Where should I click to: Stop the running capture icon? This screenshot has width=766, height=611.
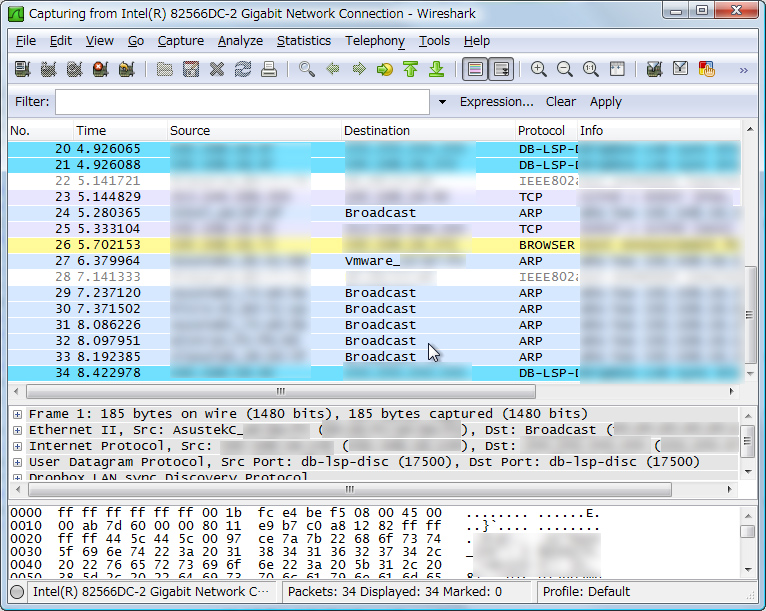coord(100,69)
